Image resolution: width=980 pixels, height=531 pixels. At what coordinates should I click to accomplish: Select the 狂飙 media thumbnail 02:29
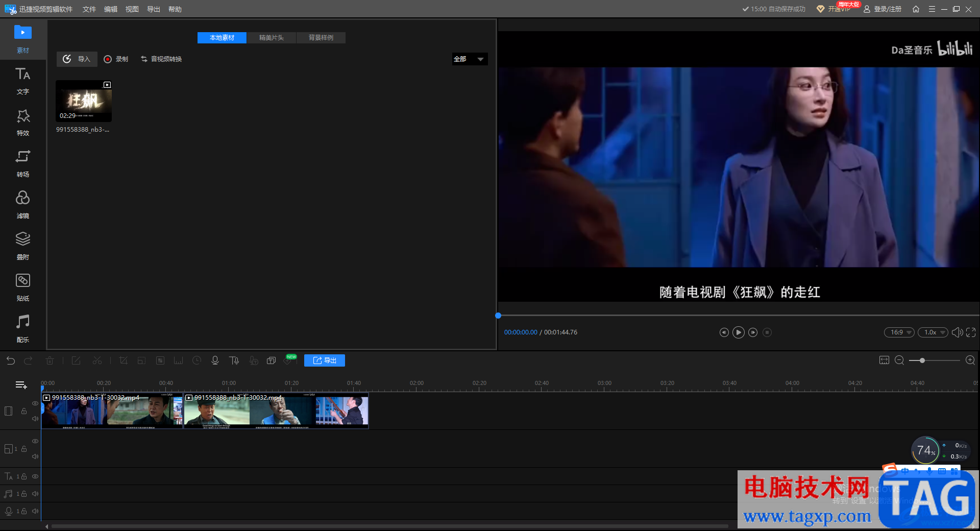84,101
